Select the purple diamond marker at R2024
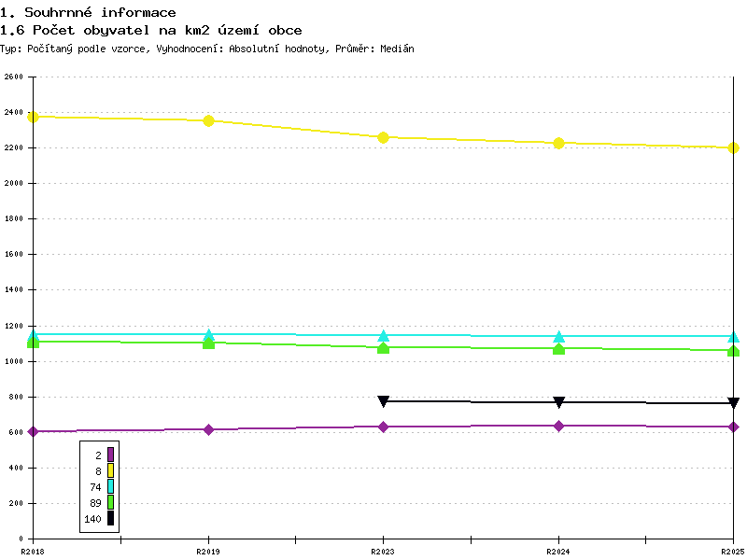 (558, 426)
